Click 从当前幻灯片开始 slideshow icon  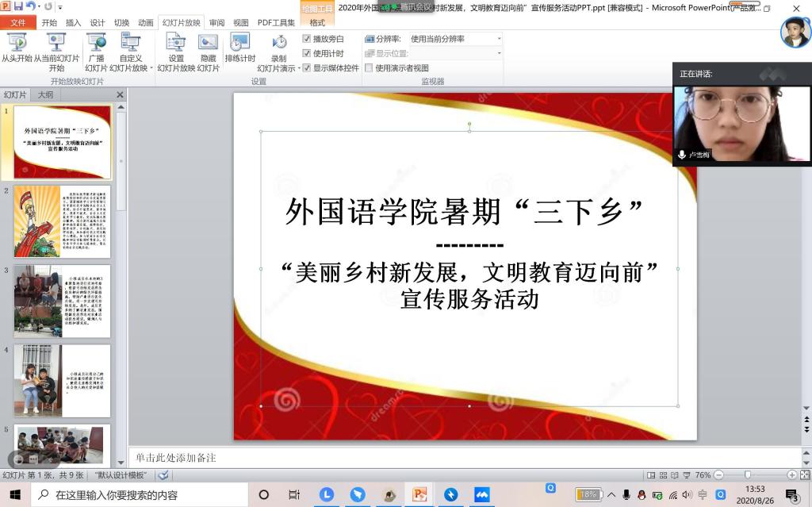(x=56, y=44)
